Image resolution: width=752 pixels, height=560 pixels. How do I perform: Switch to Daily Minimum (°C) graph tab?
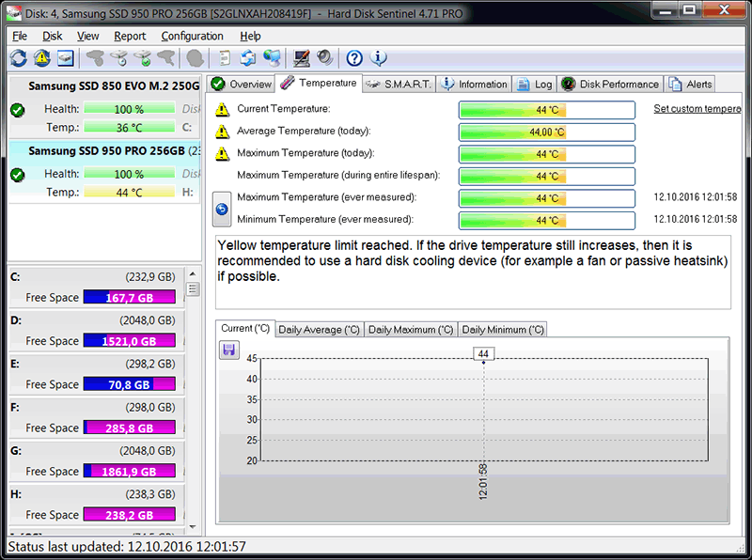503,330
